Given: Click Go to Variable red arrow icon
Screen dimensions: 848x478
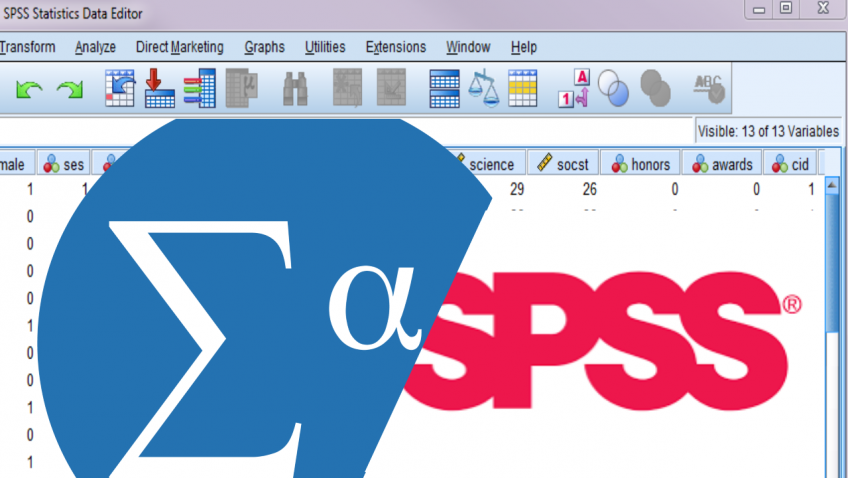Looking at the screenshot, I should coord(160,88).
